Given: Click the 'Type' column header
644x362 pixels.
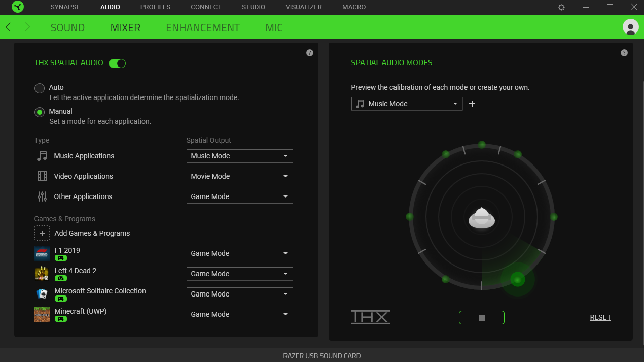Looking at the screenshot, I should tap(42, 140).
